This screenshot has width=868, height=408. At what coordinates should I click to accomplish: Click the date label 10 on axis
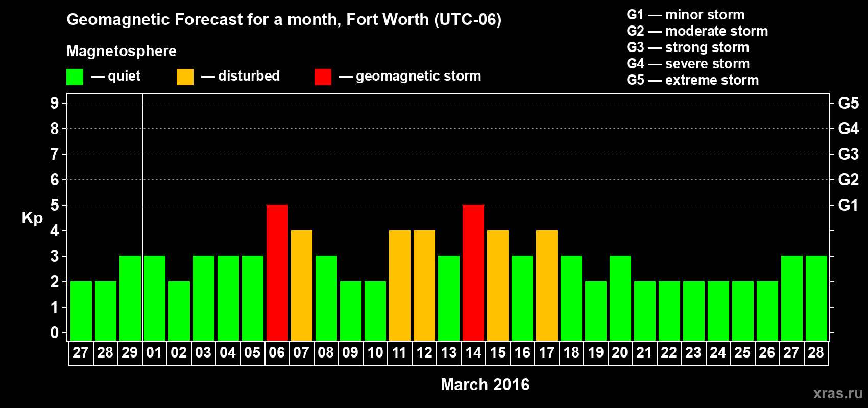[x=375, y=352]
